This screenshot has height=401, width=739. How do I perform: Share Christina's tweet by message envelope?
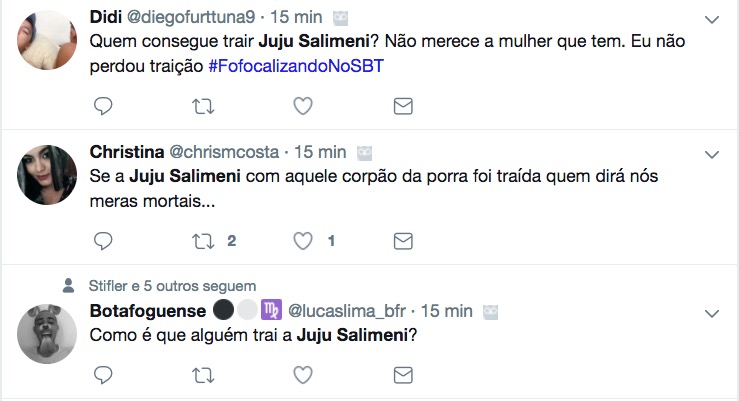click(403, 241)
